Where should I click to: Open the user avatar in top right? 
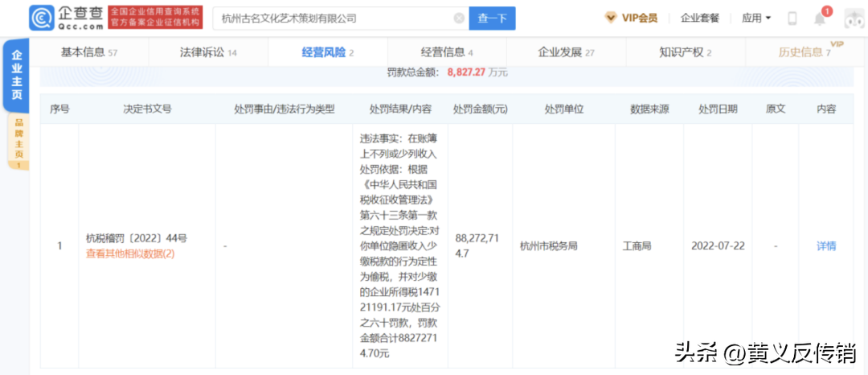click(x=851, y=19)
